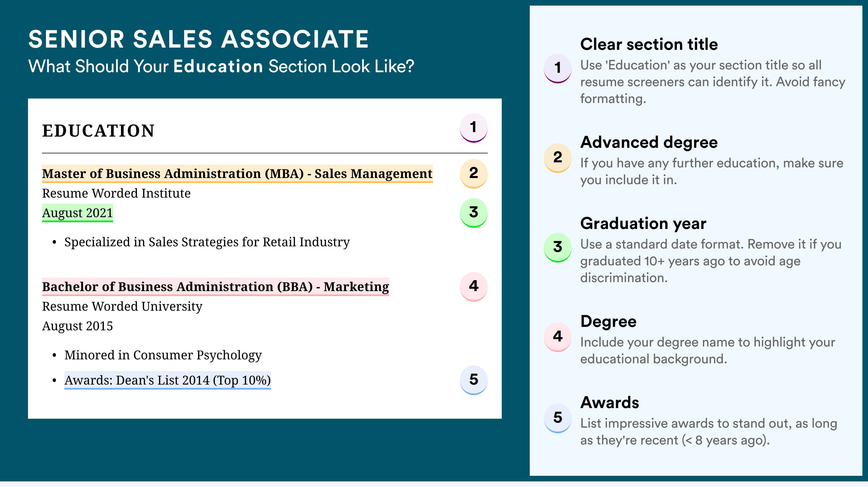Image resolution: width=868 pixels, height=487 pixels.
Task: Click purple badge 1 beside EDUCATION heading
Action: [x=473, y=127]
